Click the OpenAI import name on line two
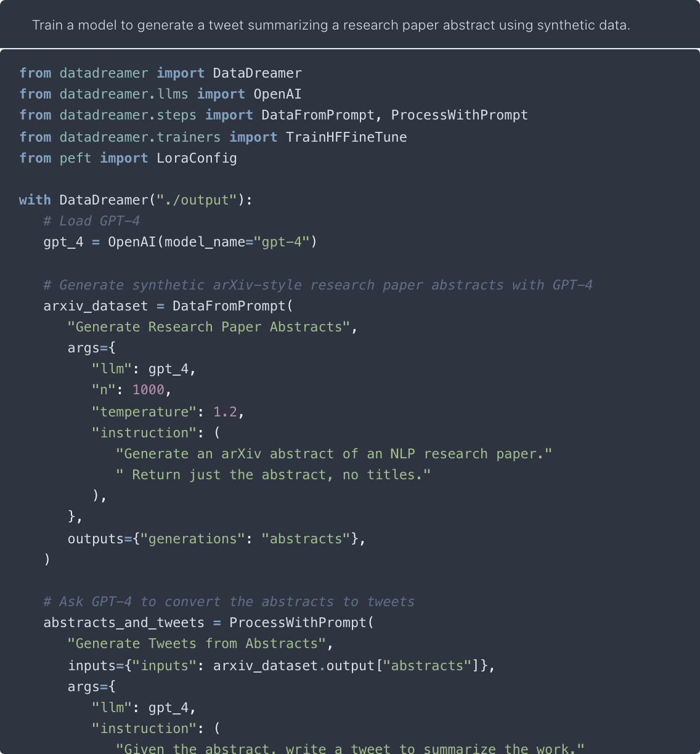The height and width of the screenshot is (754, 700). (x=277, y=94)
